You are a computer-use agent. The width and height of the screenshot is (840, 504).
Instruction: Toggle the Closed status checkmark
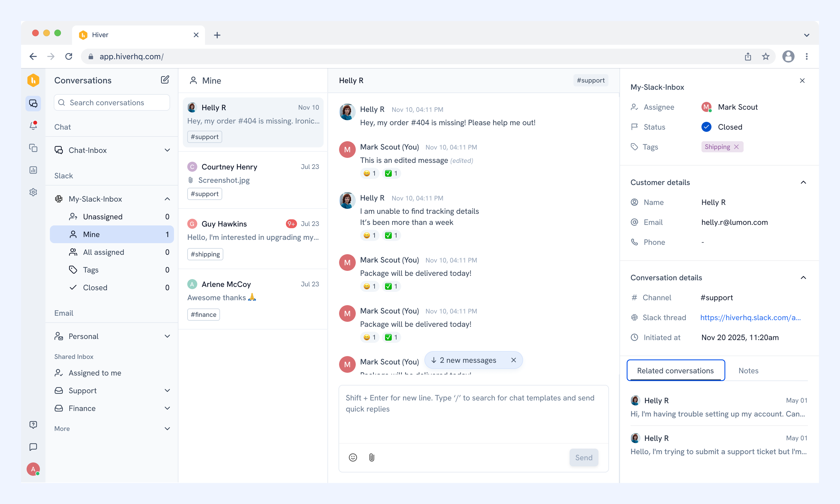point(706,127)
